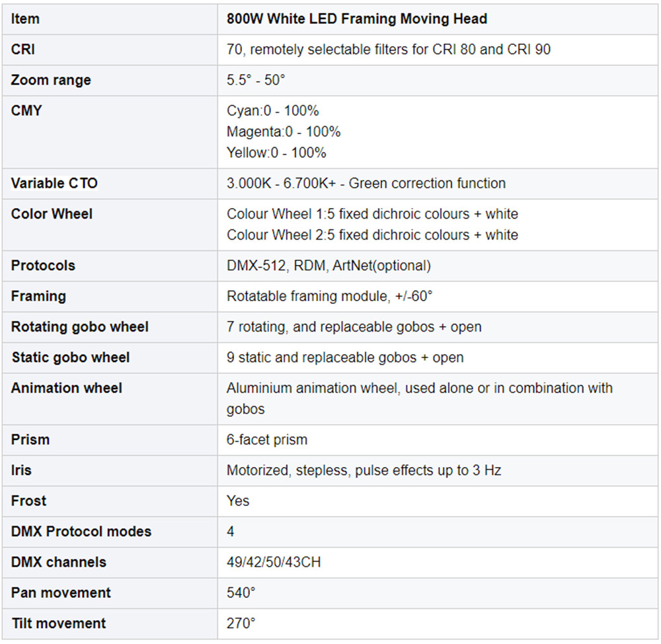The image size is (661, 644).
Task: Click the Colour Wheel 2 description line
Action: 372,235
